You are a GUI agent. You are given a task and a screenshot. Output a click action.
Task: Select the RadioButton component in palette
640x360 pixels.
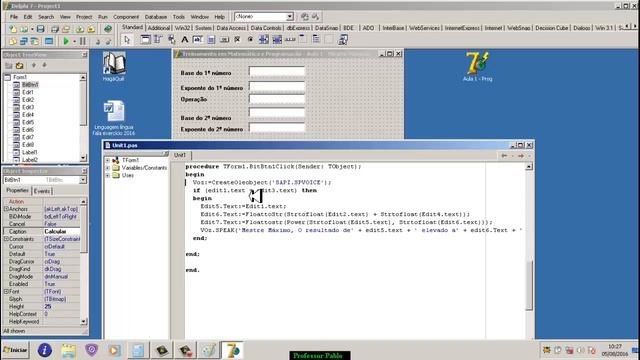point(250,40)
